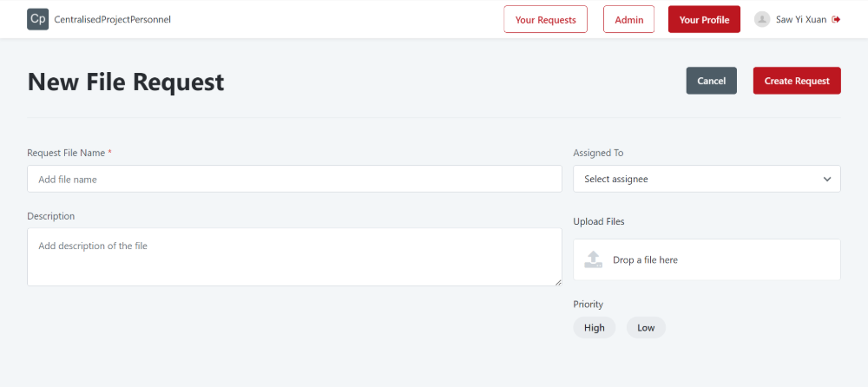Click the chevron arrow in Assigned To
Image resolution: width=868 pixels, height=387 pixels.
click(827, 180)
